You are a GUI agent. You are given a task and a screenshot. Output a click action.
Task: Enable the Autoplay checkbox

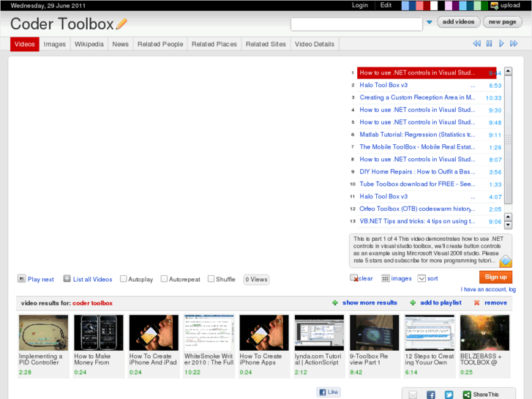coord(124,279)
